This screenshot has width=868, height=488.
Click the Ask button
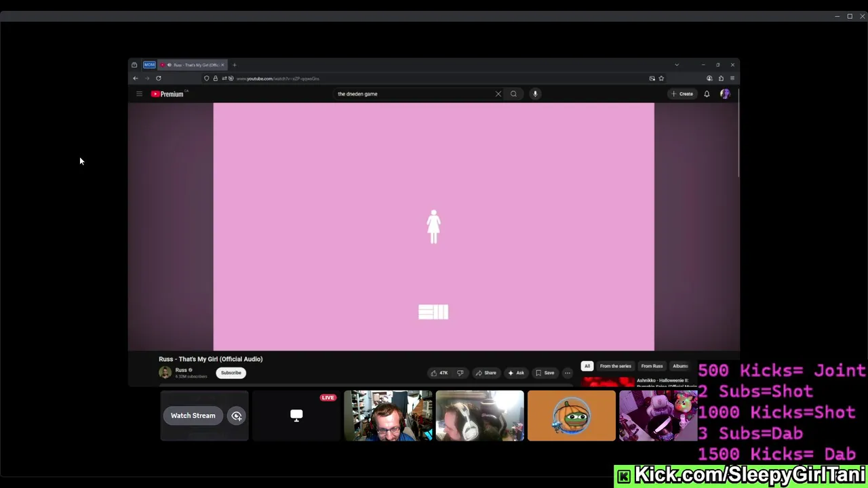click(516, 373)
